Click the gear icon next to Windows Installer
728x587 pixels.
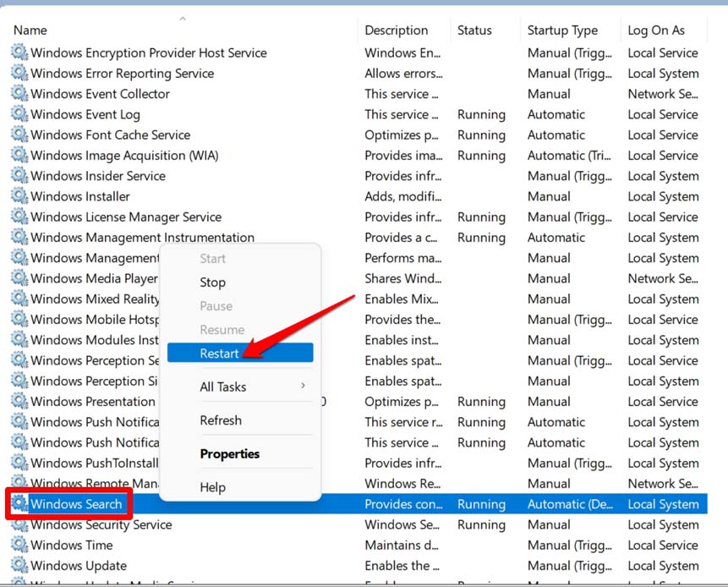(x=19, y=196)
